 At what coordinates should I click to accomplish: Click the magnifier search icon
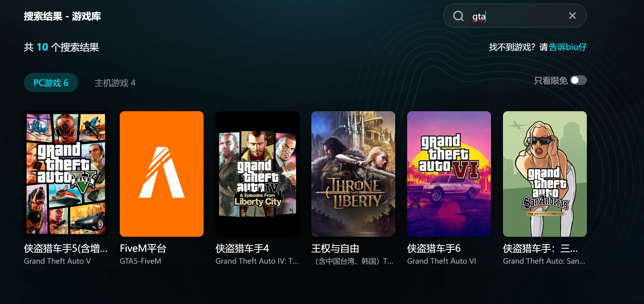[458, 16]
